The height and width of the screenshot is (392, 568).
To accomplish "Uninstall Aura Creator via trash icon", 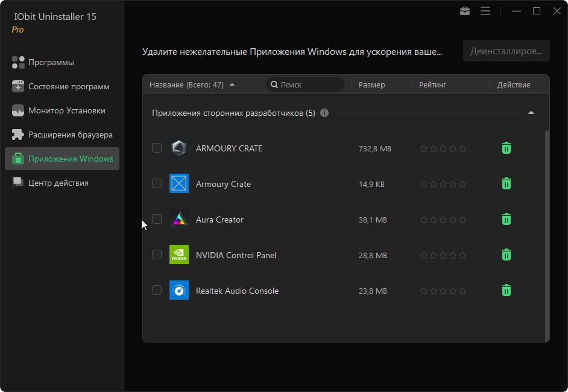I will point(506,219).
